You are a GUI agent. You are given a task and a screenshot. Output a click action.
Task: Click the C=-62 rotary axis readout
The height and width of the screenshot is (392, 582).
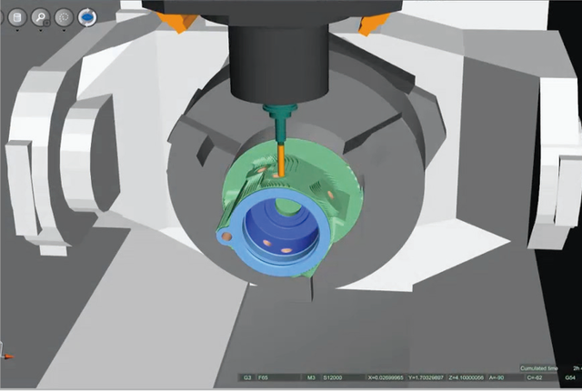pyautogui.click(x=542, y=377)
